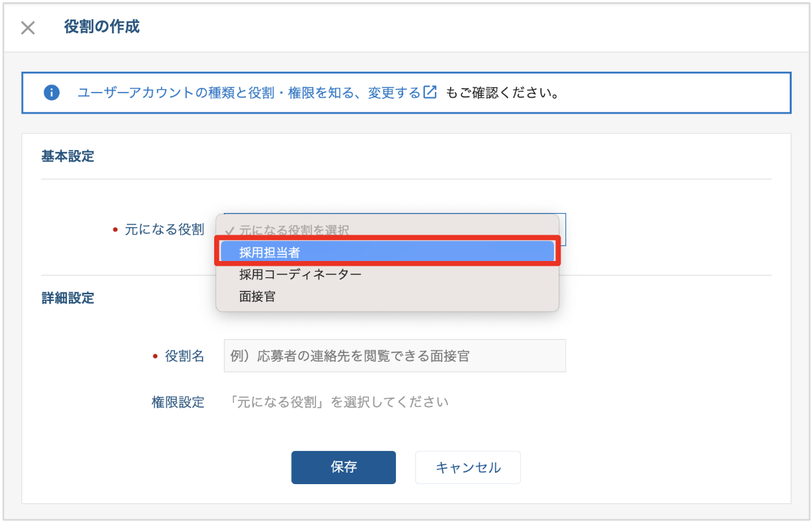Click the もご確認ください。 text
This screenshot has height=522, width=812.
click(x=502, y=93)
